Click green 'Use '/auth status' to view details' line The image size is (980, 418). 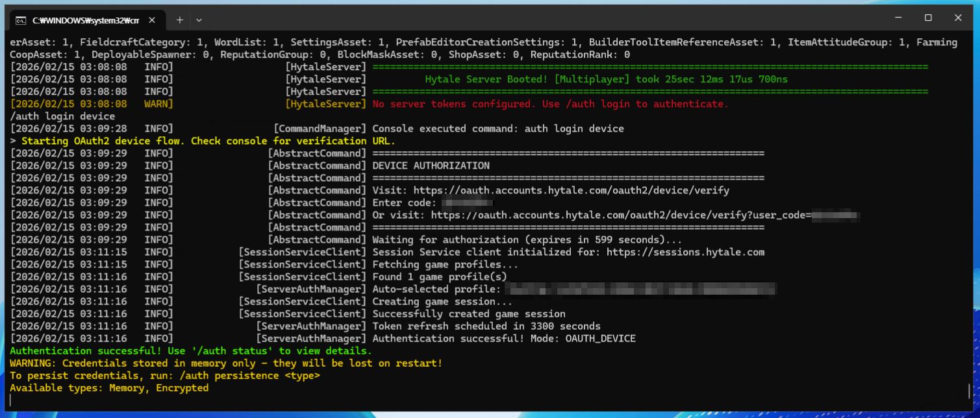click(192, 351)
